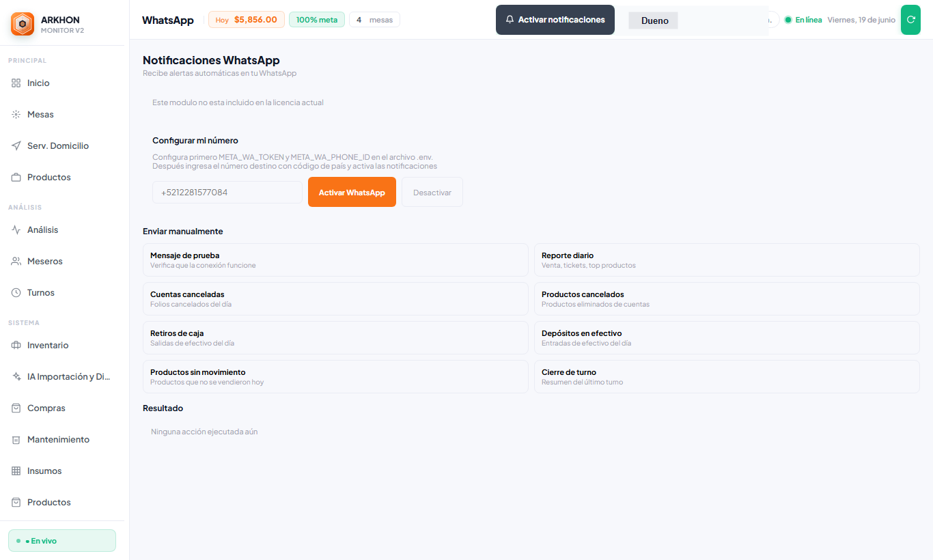Click the Notificaciones WhatsApp heading
The width and height of the screenshot is (933, 560).
(211, 60)
